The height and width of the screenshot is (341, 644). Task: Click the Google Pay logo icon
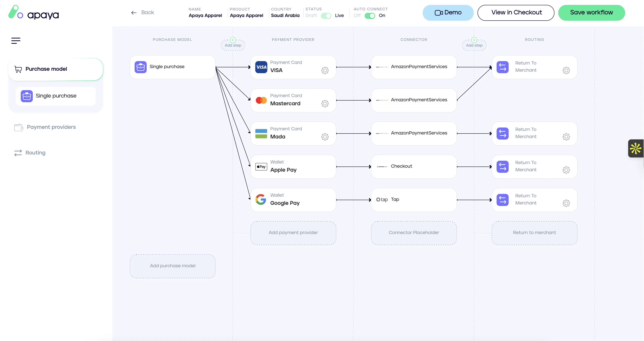261,200
